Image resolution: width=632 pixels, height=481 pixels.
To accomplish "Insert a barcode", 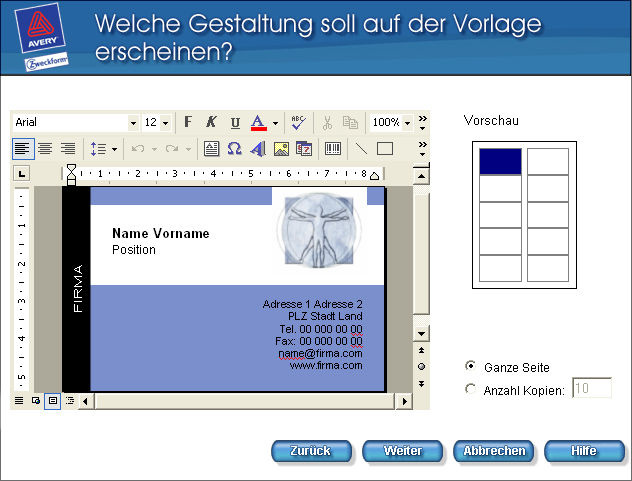I will 333,149.
